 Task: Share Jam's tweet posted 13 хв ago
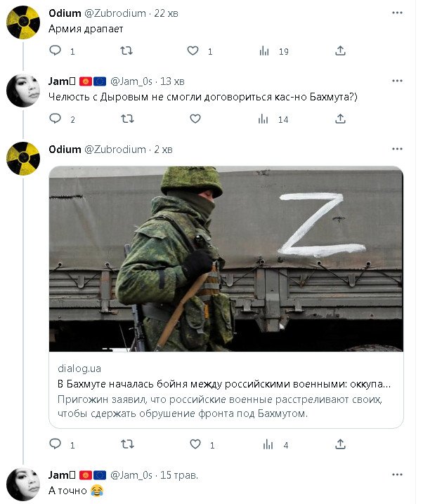coord(340,119)
